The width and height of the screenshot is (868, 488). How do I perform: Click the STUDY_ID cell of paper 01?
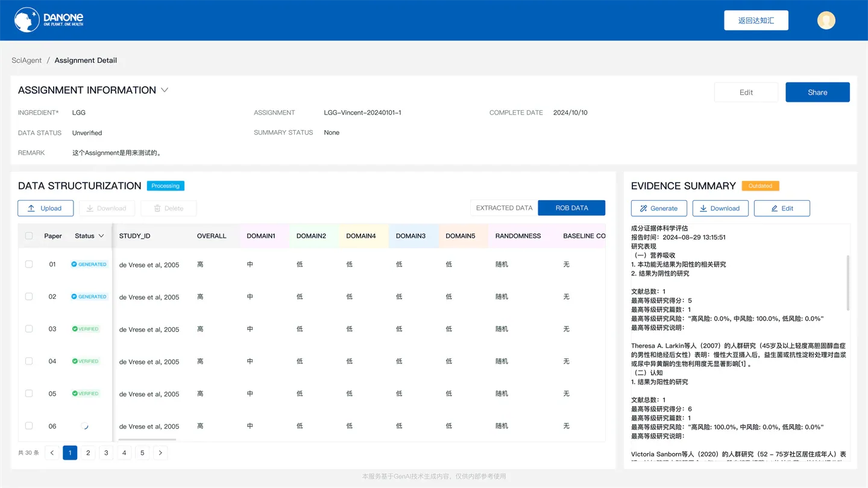click(149, 264)
